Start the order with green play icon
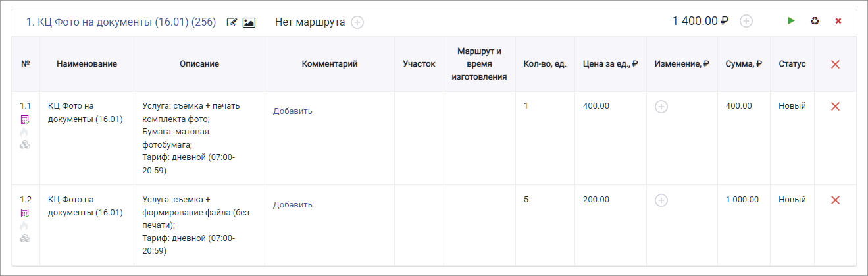This screenshot has height=276, width=868. (791, 21)
